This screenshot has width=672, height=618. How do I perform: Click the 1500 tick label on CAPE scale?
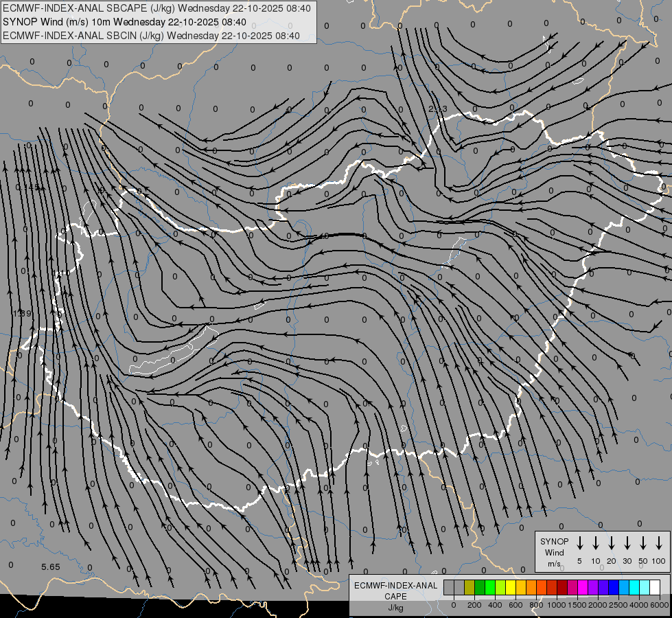577,605
